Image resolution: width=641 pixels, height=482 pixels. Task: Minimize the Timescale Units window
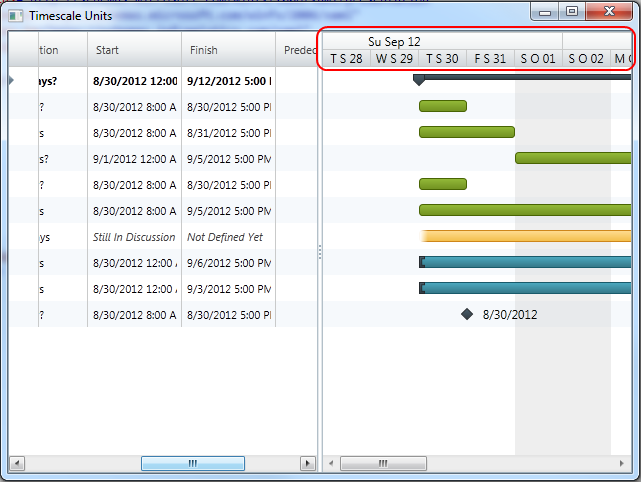546,11
